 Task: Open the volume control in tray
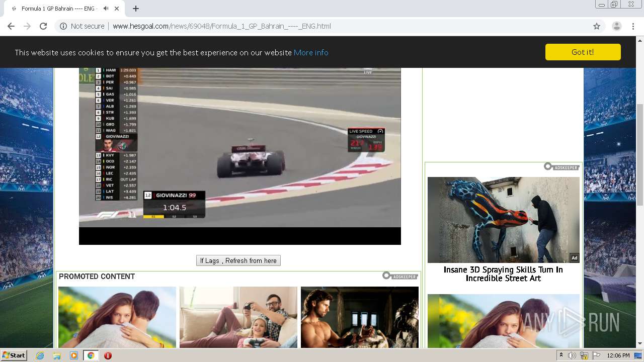(572, 355)
